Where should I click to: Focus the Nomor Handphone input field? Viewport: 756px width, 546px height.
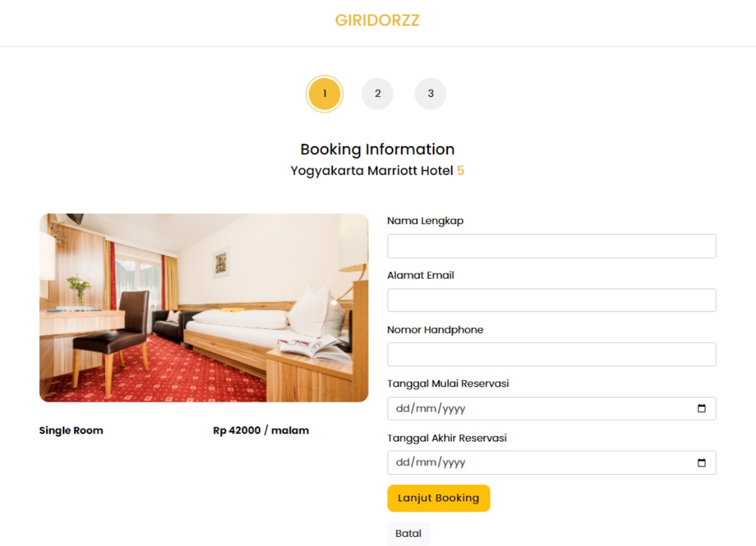(552, 355)
